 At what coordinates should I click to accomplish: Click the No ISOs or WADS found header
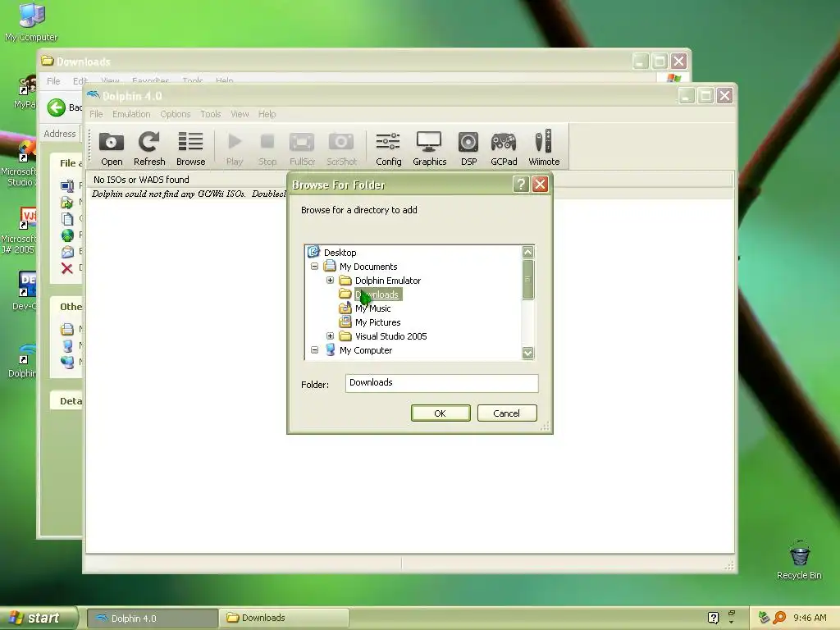[x=141, y=180]
